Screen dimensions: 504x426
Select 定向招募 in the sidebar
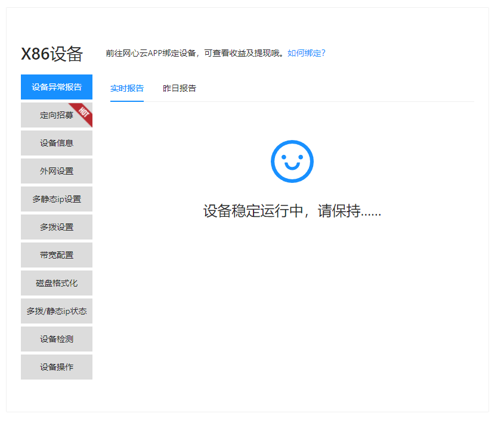click(x=56, y=115)
